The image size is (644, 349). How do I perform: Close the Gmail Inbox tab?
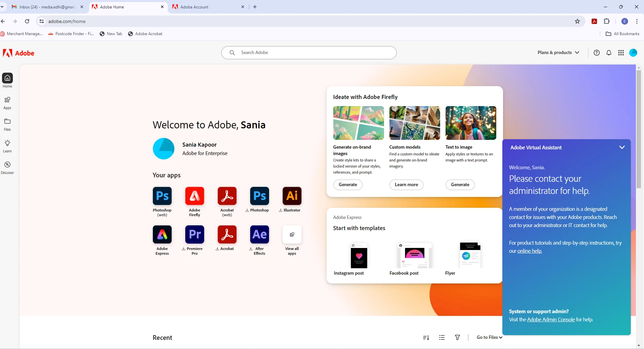(82, 7)
